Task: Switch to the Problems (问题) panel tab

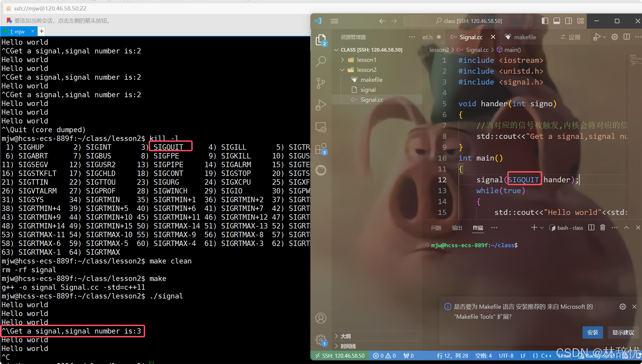Action: tap(436, 228)
